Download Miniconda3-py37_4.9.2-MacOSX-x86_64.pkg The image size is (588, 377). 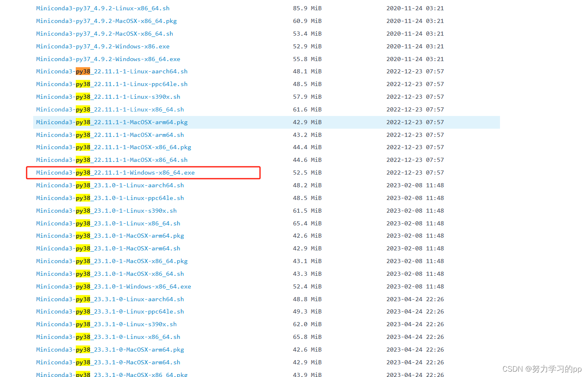(x=106, y=20)
